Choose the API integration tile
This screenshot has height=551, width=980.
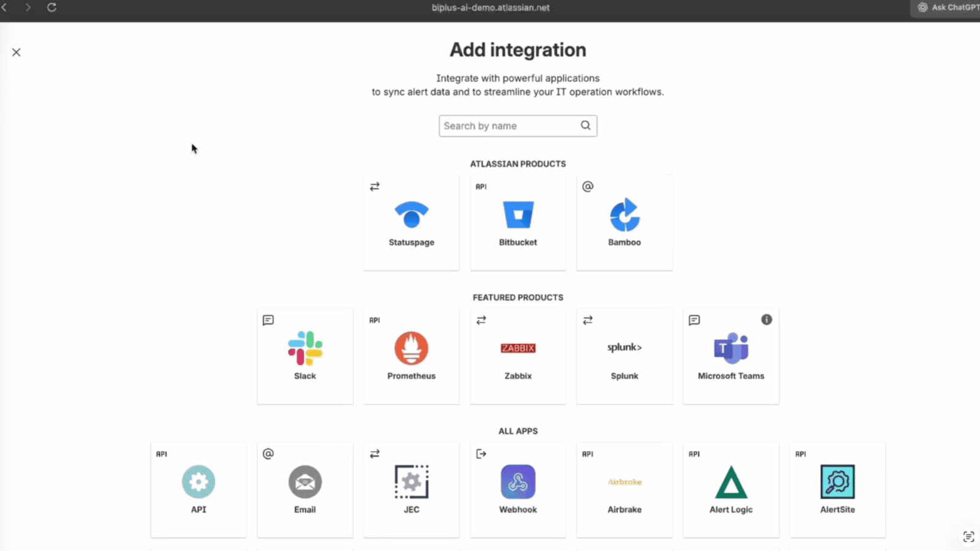pos(198,490)
